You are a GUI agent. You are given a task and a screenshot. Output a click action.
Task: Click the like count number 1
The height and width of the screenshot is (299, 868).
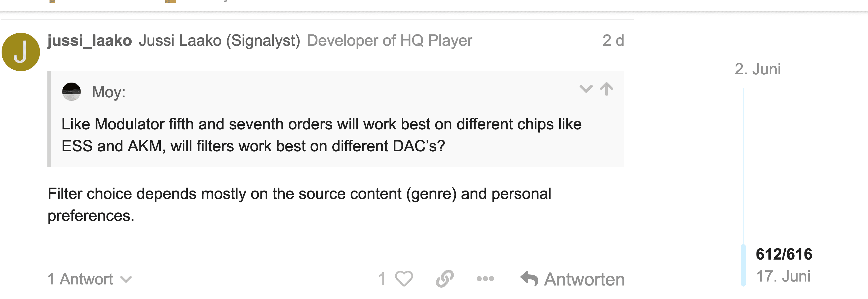(x=382, y=279)
